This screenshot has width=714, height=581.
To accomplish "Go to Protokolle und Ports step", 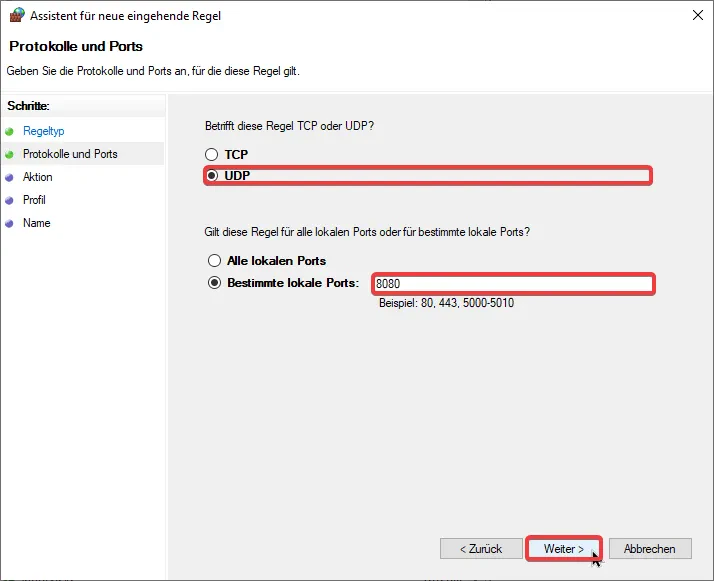I will pyautogui.click(x=70, y=154).
